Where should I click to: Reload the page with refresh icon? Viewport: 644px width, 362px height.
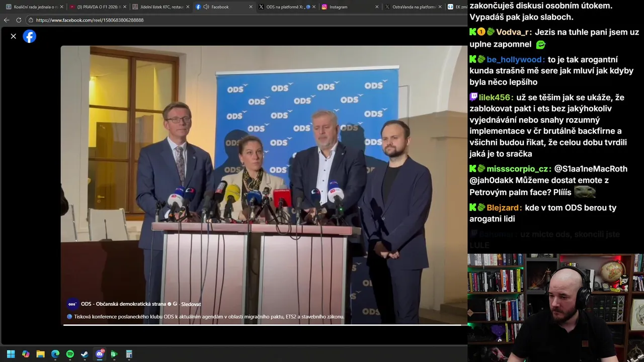coord(19,20)
